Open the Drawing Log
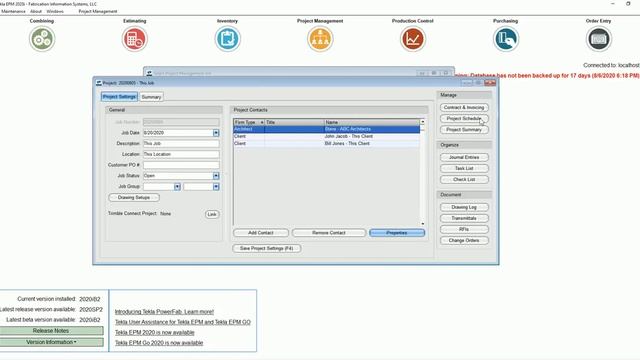This screenshot has width=640, height=360. coord(464,207)
